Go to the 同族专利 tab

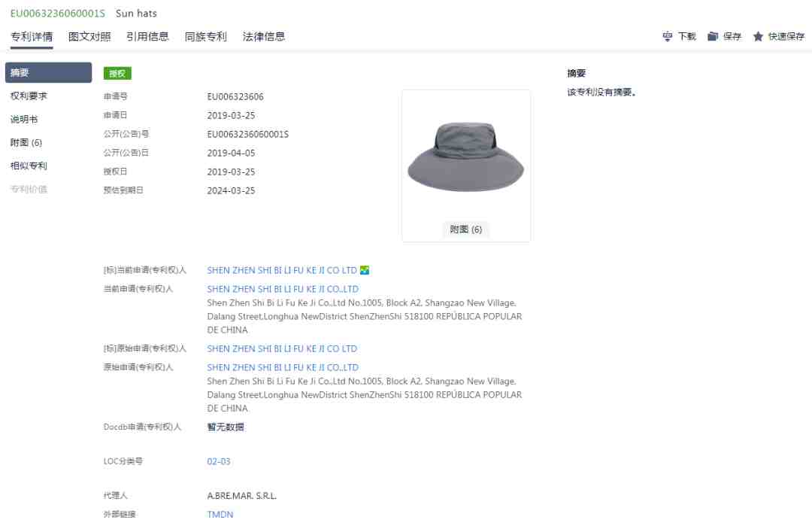coord(205,37)
